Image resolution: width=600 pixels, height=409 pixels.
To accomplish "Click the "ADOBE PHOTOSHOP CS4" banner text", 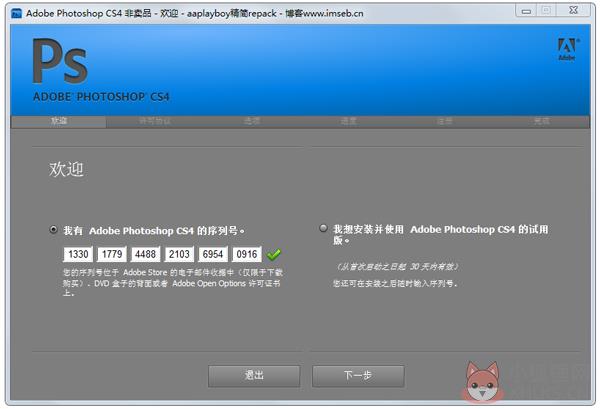I will [101, 96].
